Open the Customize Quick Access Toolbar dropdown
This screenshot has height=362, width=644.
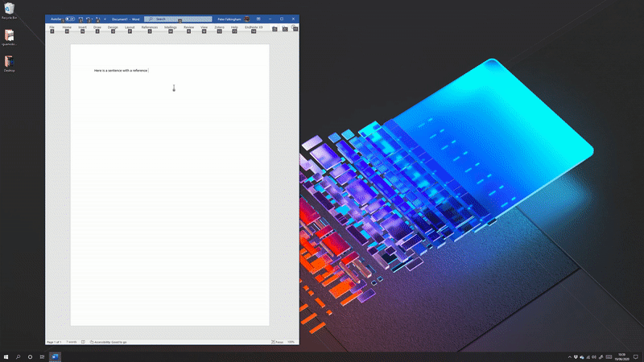click(105, 18)
